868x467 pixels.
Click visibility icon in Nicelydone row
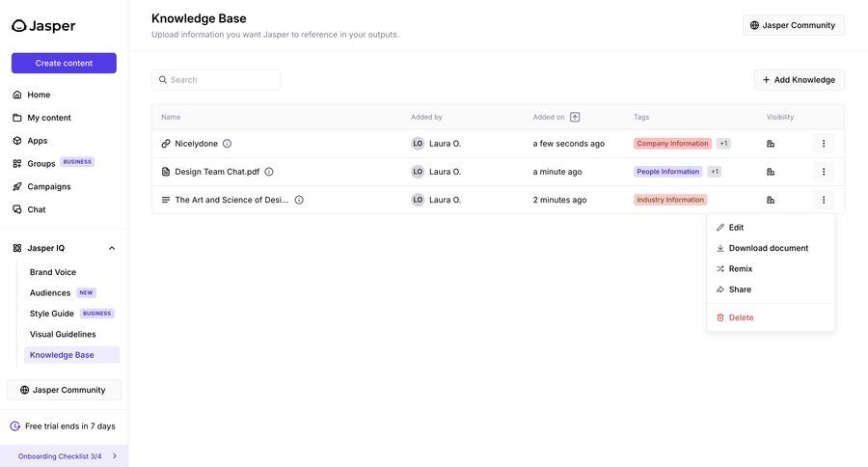pyautogui.click(x=770, y=144)
